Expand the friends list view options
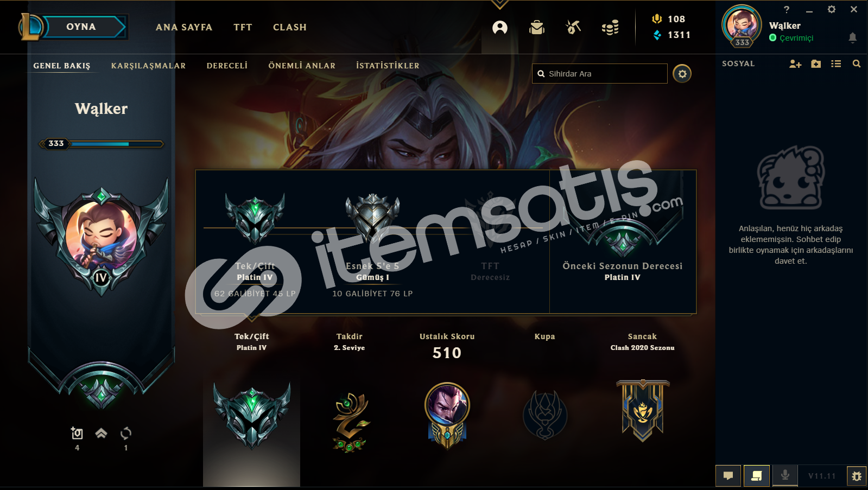 (836, 64)
